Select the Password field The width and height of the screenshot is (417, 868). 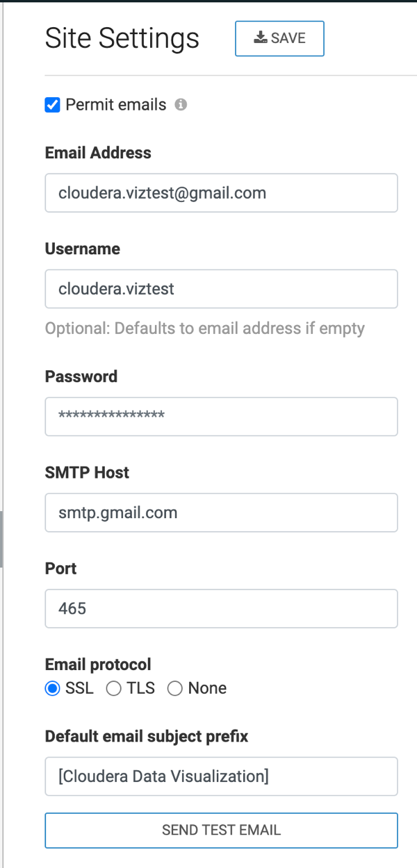point(221,416)
